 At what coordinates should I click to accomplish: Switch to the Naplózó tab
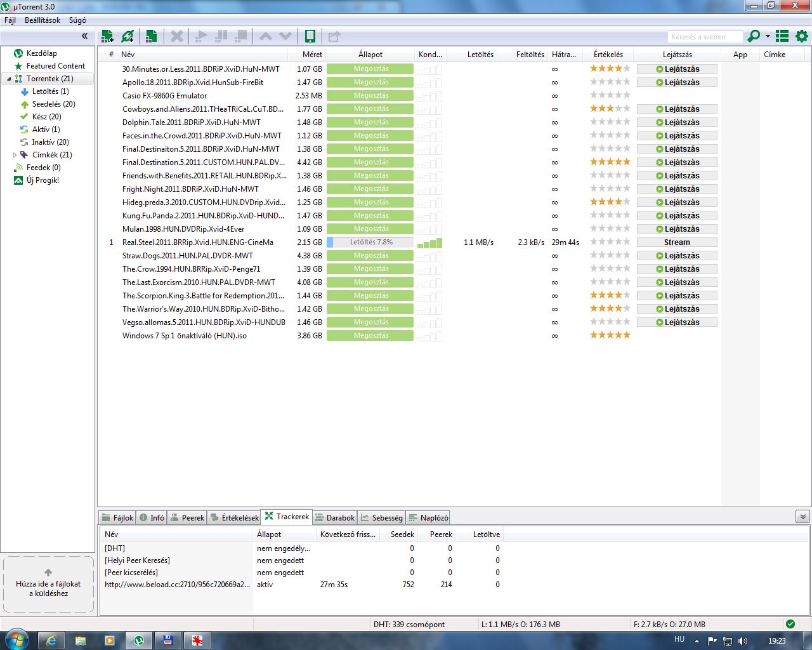click(x=428, y=517)
